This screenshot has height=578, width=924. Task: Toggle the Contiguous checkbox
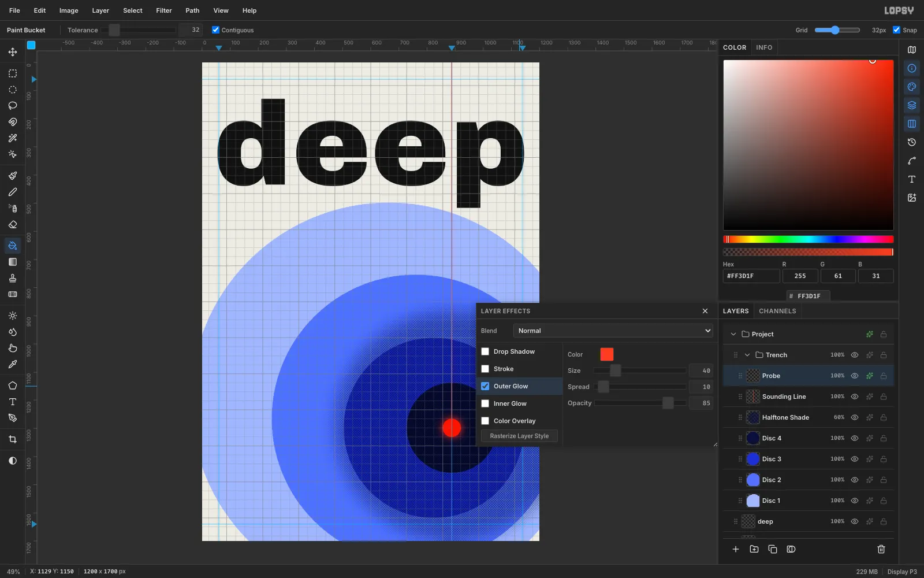click(215, 30)
